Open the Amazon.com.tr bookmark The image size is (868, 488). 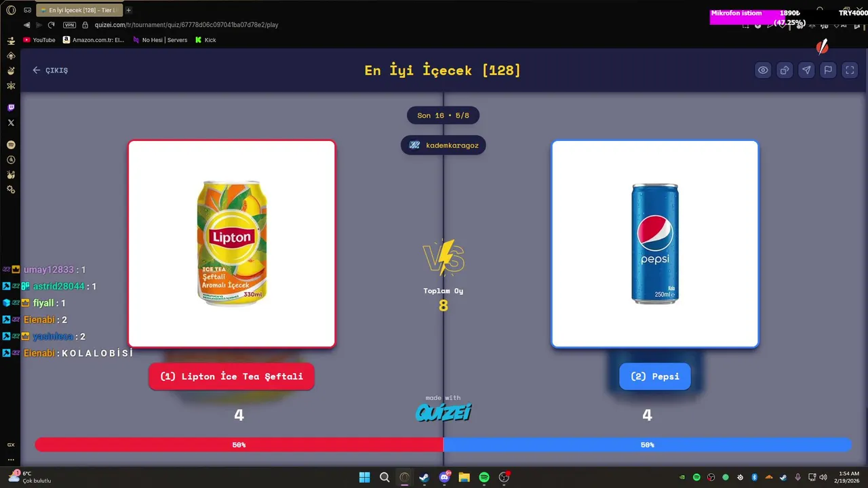pyautogui.click(x=94, y=40)
